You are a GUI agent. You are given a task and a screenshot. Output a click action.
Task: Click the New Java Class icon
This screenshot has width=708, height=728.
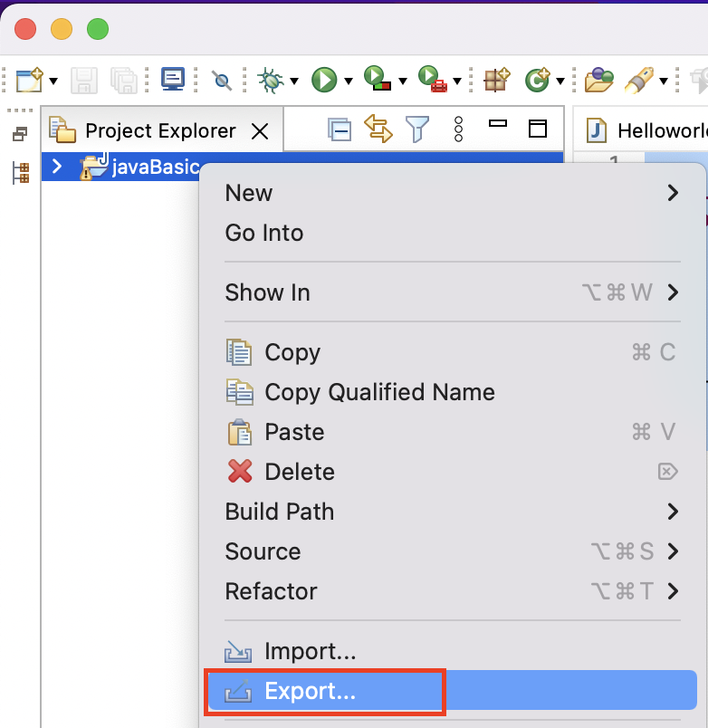pos(537,80)
